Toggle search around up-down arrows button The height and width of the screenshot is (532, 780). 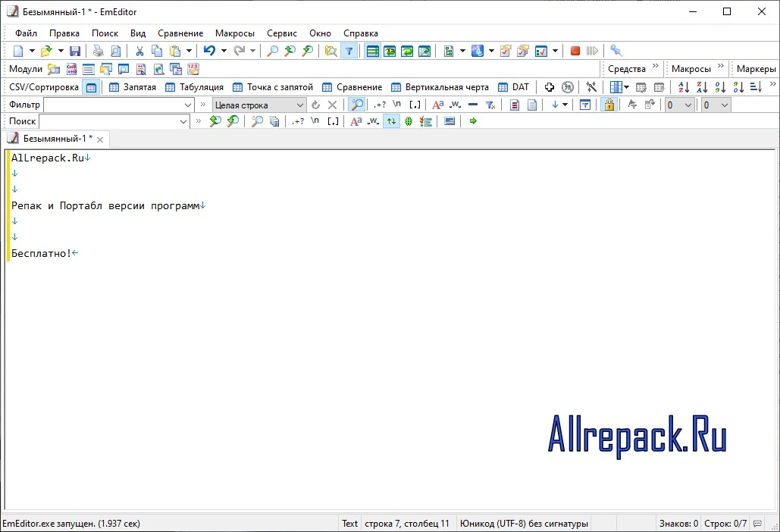pyautogui.click(x=391, y=121)
